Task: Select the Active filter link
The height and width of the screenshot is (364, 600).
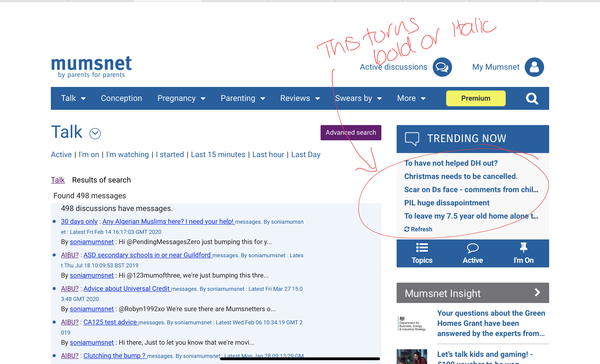Action: (61, 155)
